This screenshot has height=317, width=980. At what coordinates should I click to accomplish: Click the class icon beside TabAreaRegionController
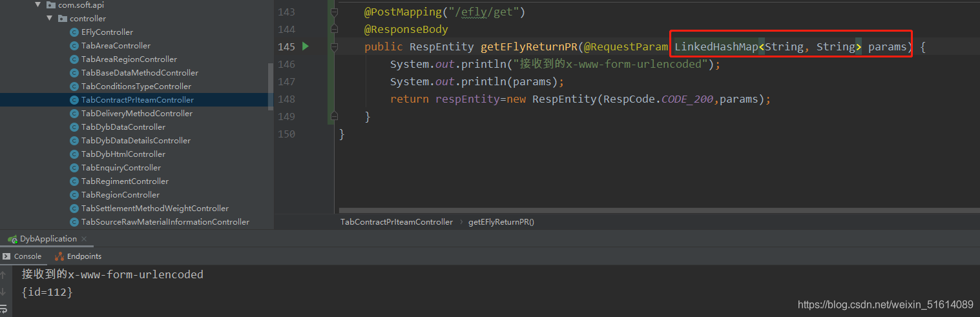pyautogui.click(x=74, y=59)
